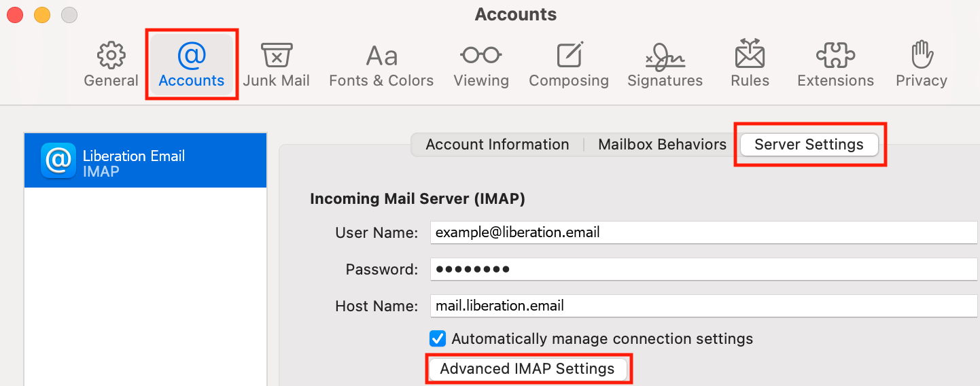Open Junk Mail settings

[276, 65]
